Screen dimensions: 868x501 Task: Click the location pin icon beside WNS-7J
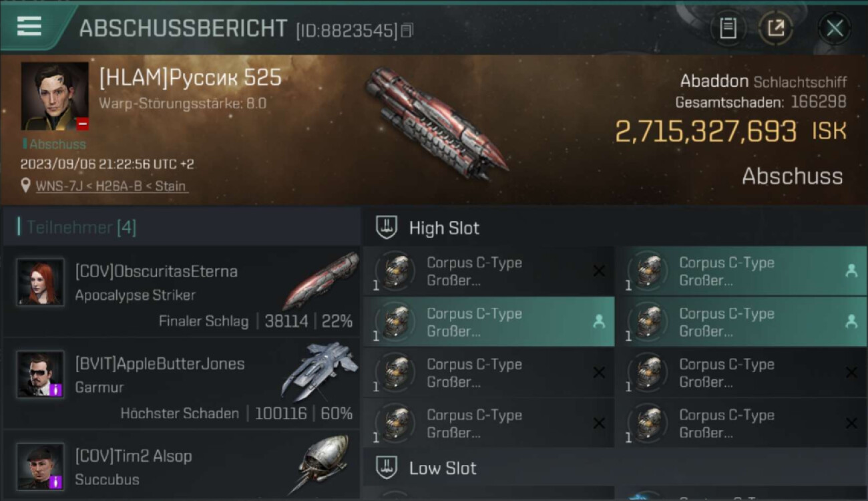click(26, 186)
